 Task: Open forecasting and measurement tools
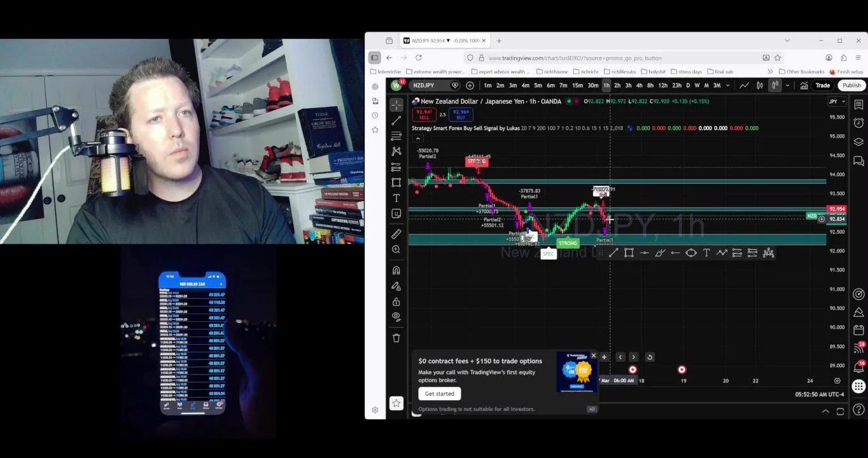[396, 167]
